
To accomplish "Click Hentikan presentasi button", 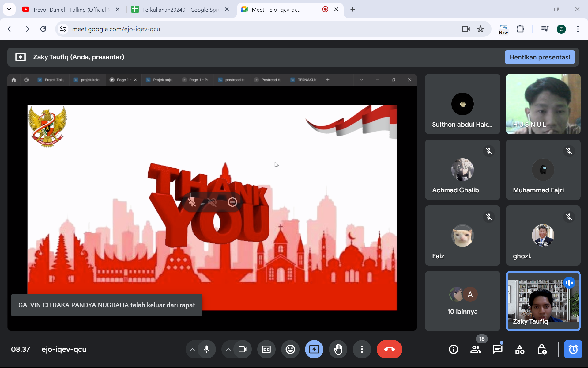I will [x=540, y=57].
